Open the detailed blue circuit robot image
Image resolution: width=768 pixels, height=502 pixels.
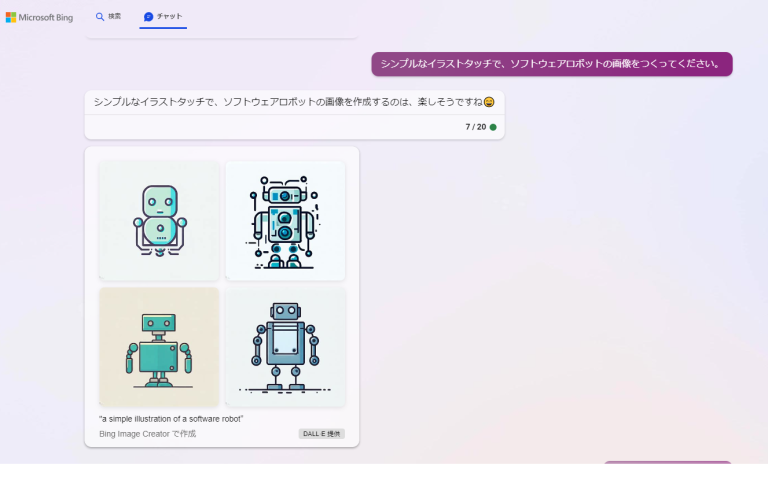tap(285, 220)
